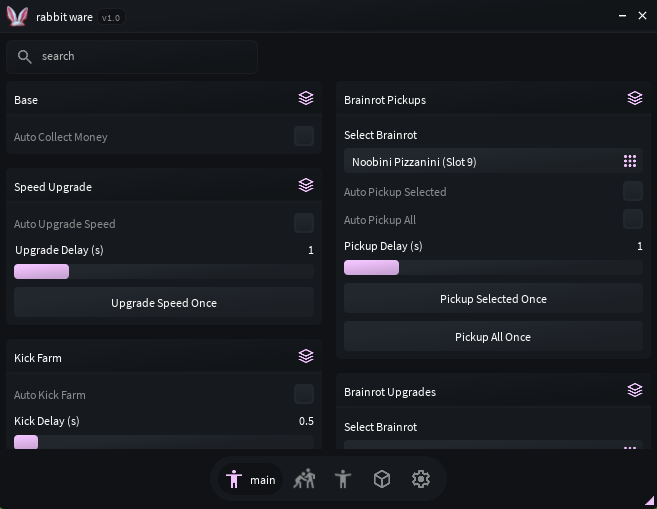Enable Auto Pickup Selected checkbox
This screenshot has width=657, height=509.
[x=633, y=191]
